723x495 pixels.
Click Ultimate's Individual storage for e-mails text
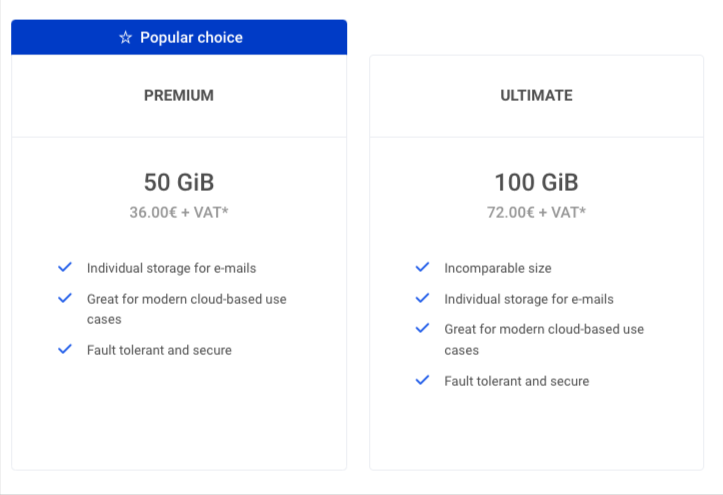click(529, 299)
